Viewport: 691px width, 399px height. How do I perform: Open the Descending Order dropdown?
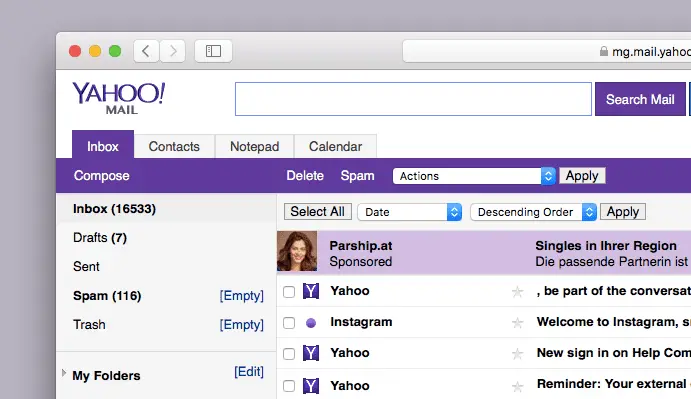click(x=534, y=212)
